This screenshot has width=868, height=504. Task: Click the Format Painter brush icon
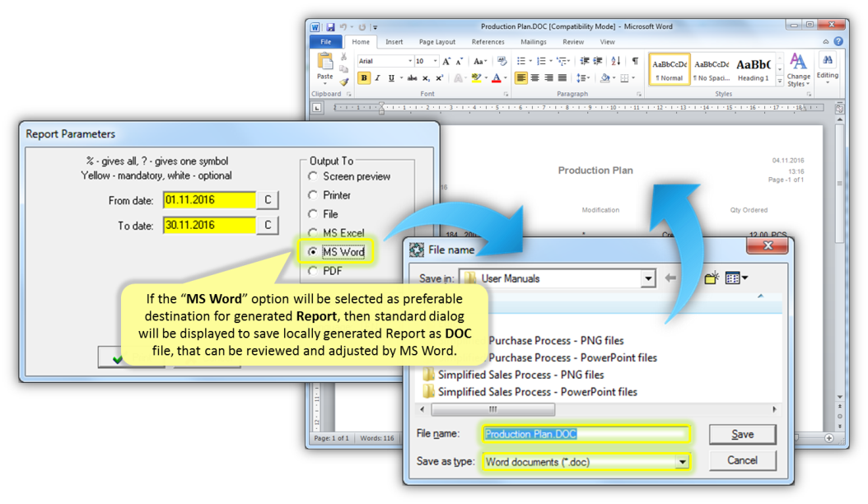click(343, 82)
